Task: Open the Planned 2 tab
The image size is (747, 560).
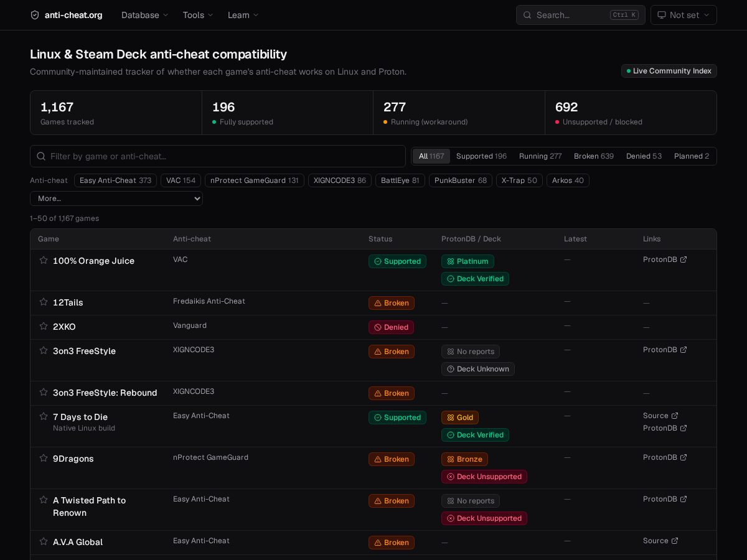Action: point(692,156)
